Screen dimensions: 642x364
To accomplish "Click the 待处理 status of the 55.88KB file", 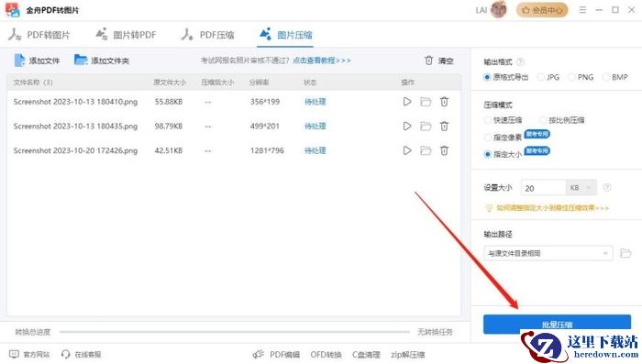I will (x=315, y=102).
